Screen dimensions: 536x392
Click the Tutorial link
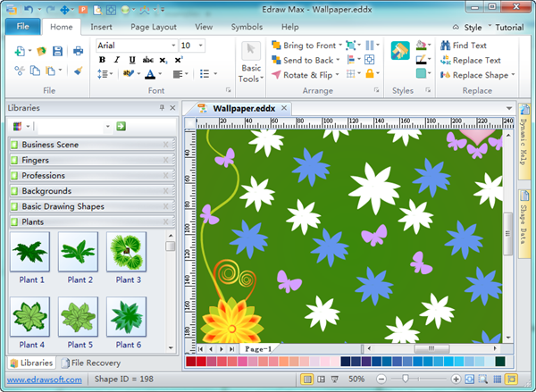coord(509,28)
